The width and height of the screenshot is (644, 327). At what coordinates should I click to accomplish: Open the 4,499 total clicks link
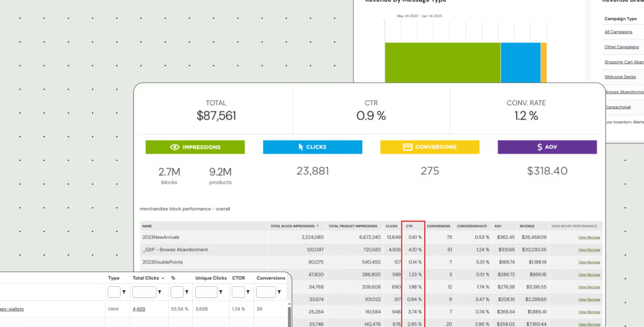[139, 309]
